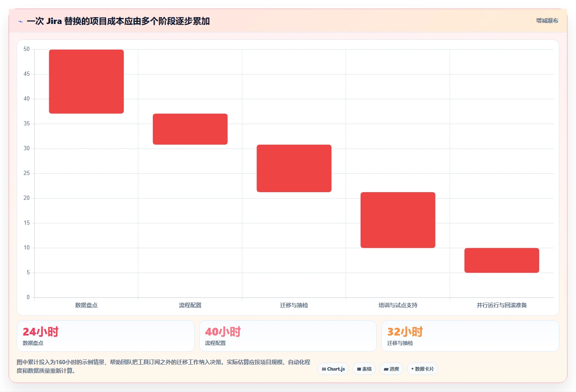
Task: Open the 40小时 流程配置 stat card
Action: [x=288, y=336]
